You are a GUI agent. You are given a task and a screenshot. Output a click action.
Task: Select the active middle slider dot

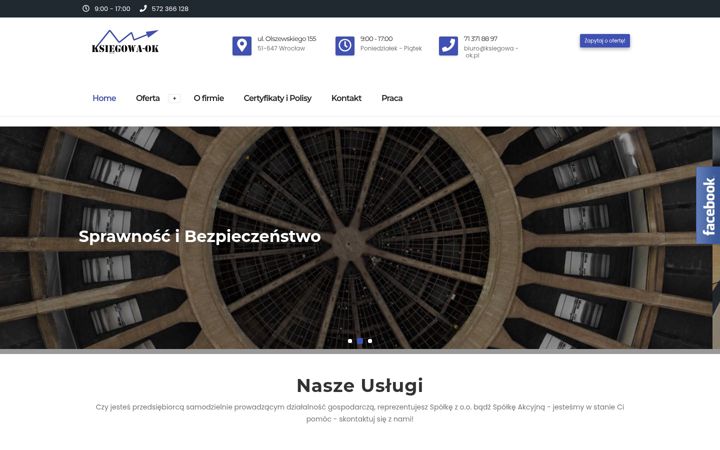360,341
